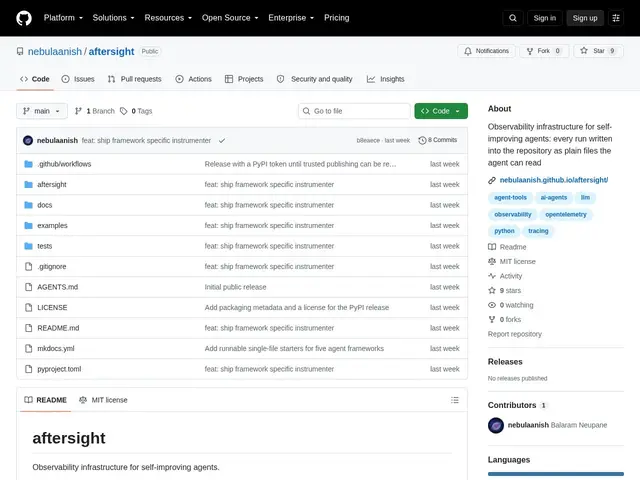Viewport: 640px width, 480px height.
Task: Open the LICENSE file
Action: coord(52,308)
